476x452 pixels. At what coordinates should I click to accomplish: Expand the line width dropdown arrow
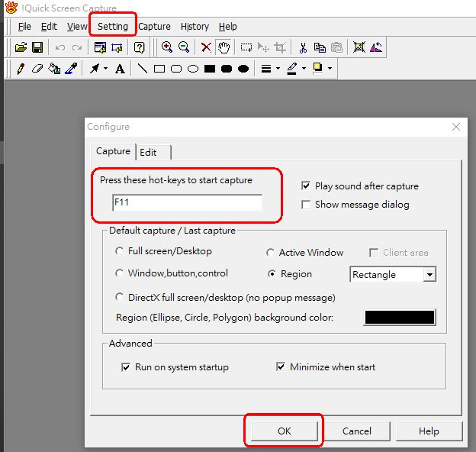[x=278, y=69]
